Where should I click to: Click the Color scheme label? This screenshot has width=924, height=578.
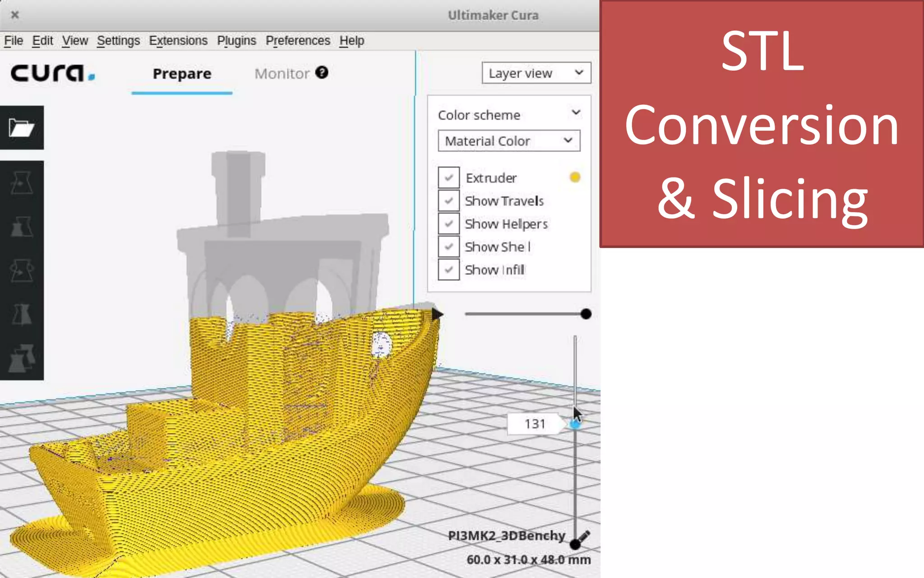coord(479,115)
